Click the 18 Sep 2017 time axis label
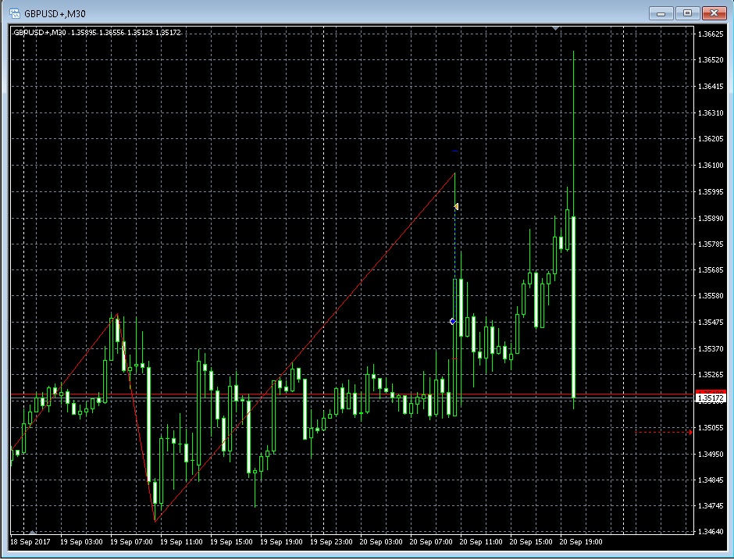The image size is (734, 560). (30, 542)
